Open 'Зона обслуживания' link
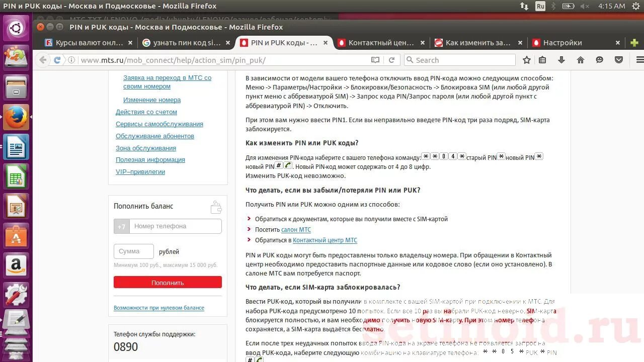 [146, 148]
